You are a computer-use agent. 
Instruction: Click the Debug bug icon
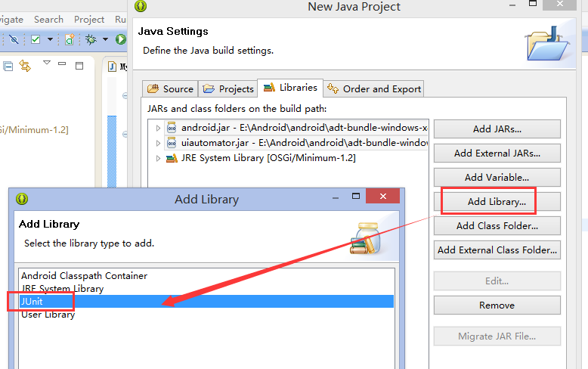point(91,39)
